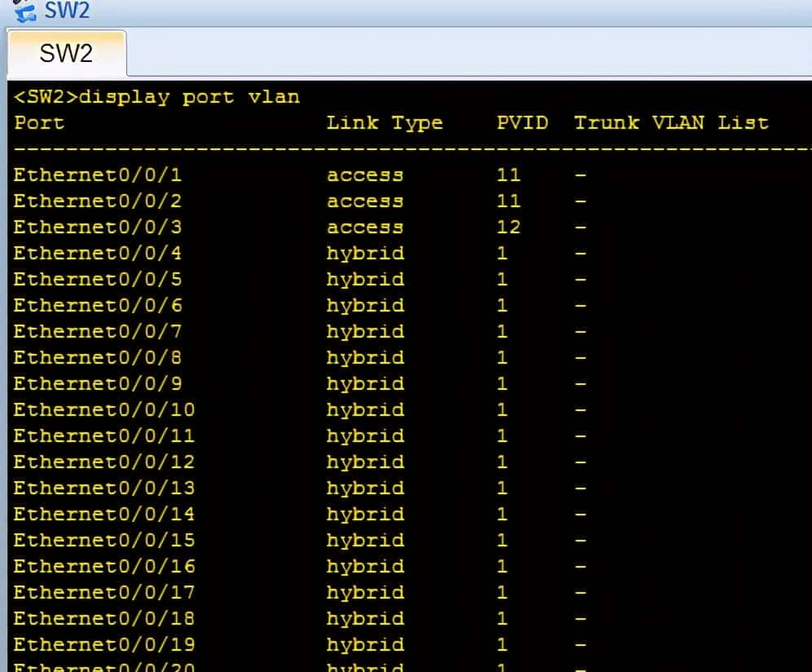Click the Ethernet0/0/19 port name
Viewport: 812px width, 672px height.
104,645
